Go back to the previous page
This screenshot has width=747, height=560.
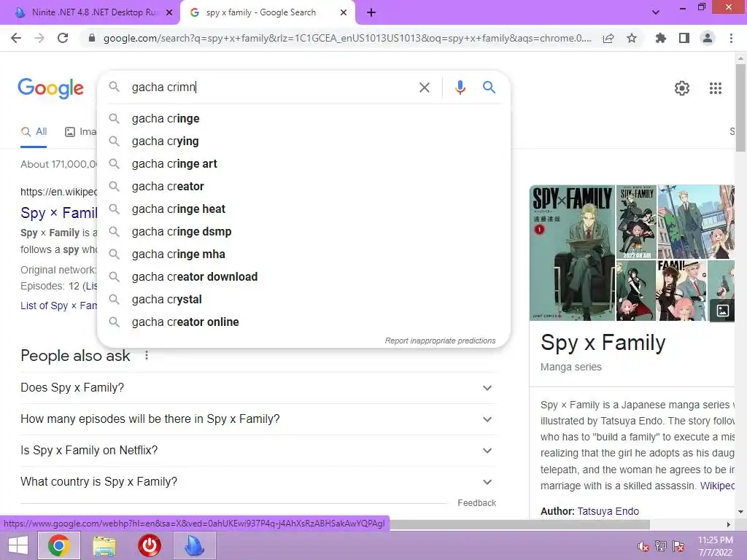pyautogui.click(x=16, y=38)
